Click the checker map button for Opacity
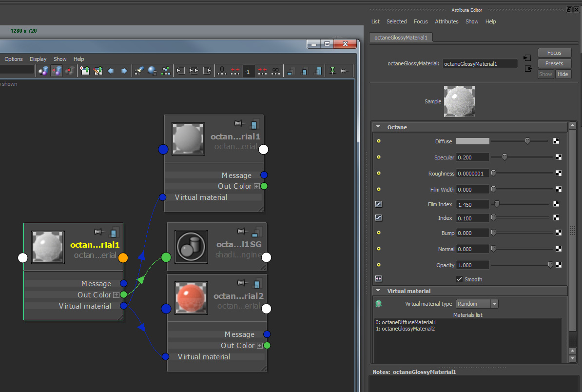The image size is (582, 392). [558, 265]
